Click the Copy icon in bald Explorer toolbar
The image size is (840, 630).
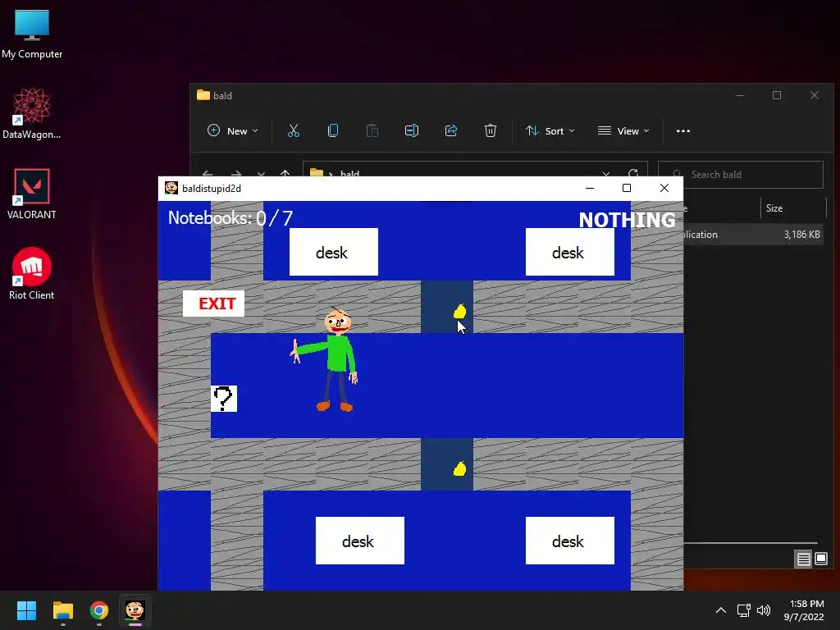(333, 130)
